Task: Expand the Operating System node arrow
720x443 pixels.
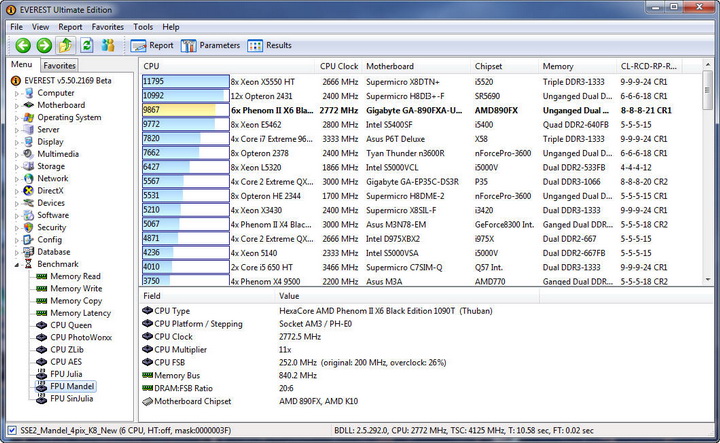Action: (x=17, y=118)
